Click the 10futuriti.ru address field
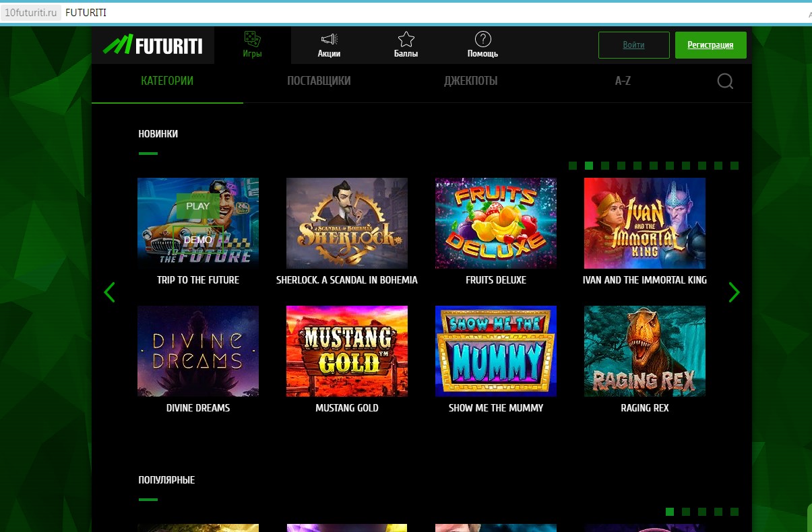812x532 pixels. click(x=30, y=13)
